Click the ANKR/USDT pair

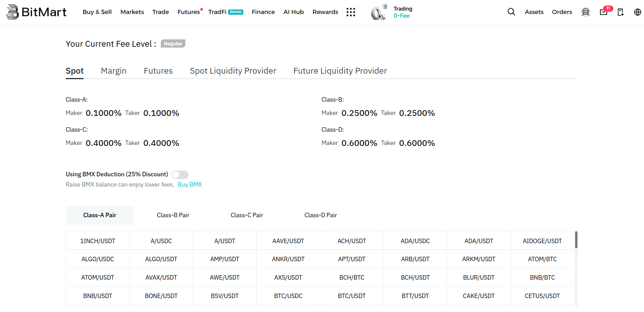pos(288,259)
